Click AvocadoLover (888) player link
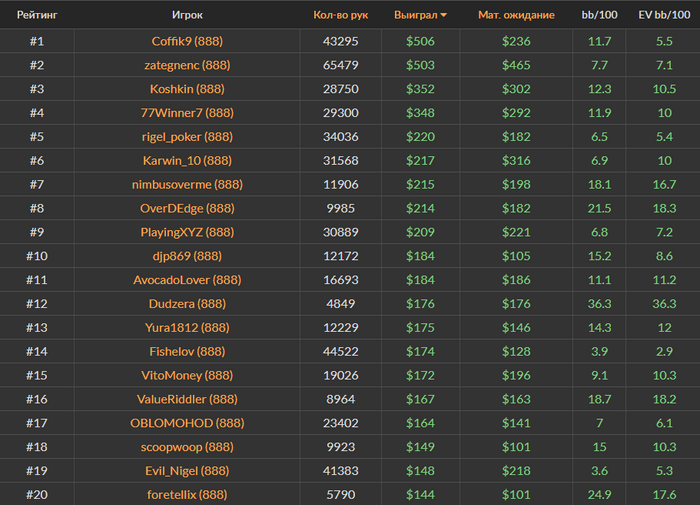This screenshot has height=505, width=700. coord(187,280)
